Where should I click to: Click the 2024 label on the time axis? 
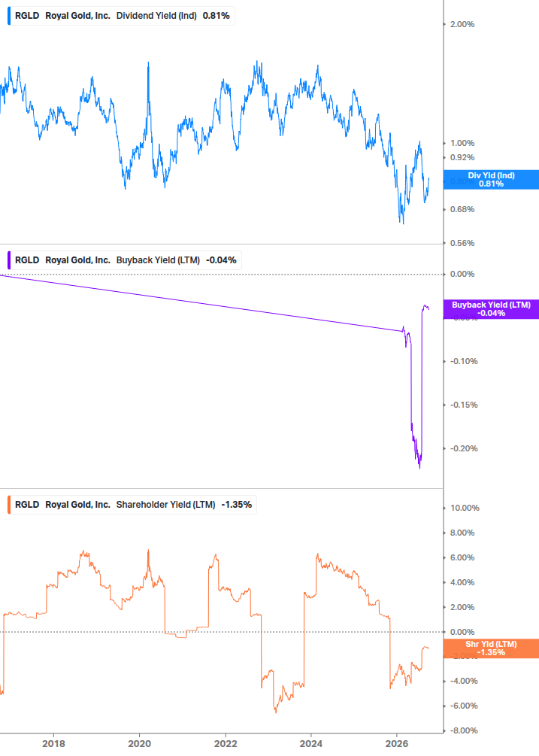[311, 744]
